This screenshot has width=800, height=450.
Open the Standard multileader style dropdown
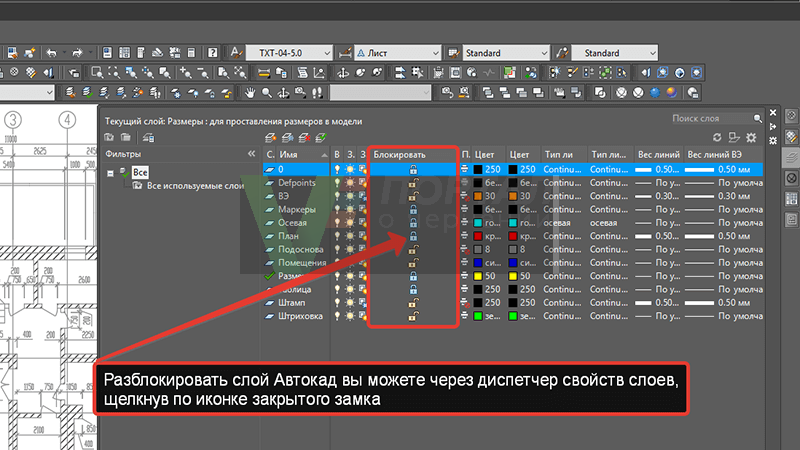pyautogui.click(x=653, y=53)
